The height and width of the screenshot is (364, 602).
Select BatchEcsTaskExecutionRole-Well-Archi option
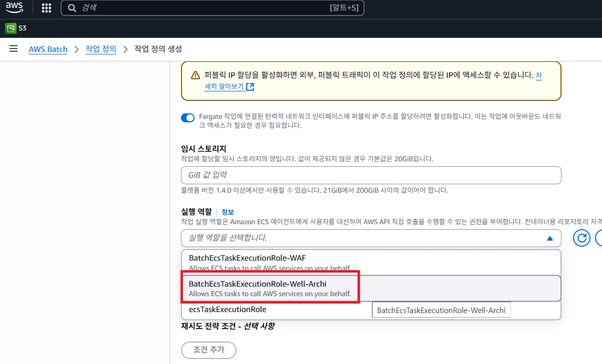click(x=371, y=288)
